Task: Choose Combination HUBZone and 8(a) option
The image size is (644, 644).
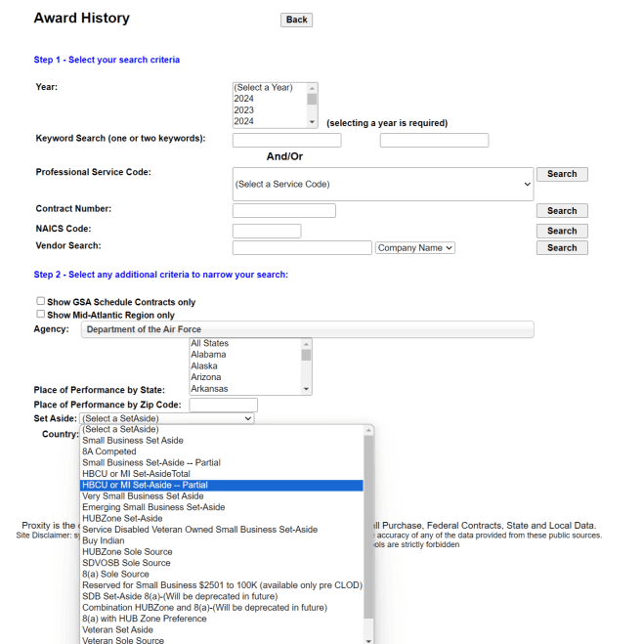Action: coord(222,608)
